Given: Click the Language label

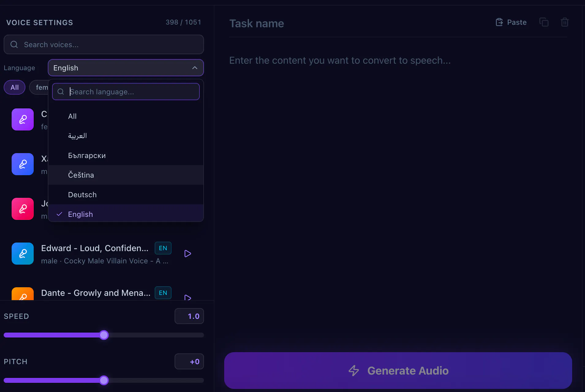Looking at the screenshot, I should pyautogui.click(x=19, y=68).
